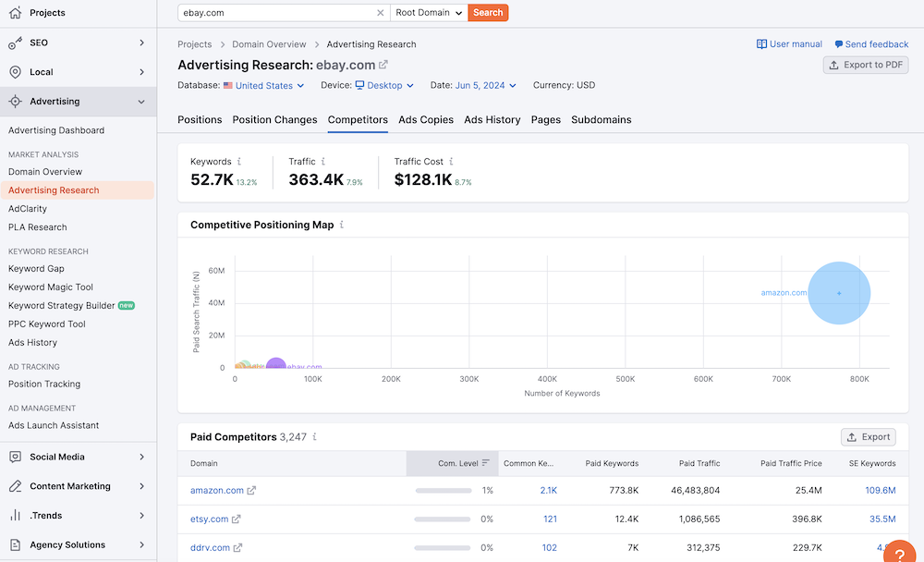Open amazon.com external link icon in table
This screenshot has height=562, width=924.
coord(251,490)
